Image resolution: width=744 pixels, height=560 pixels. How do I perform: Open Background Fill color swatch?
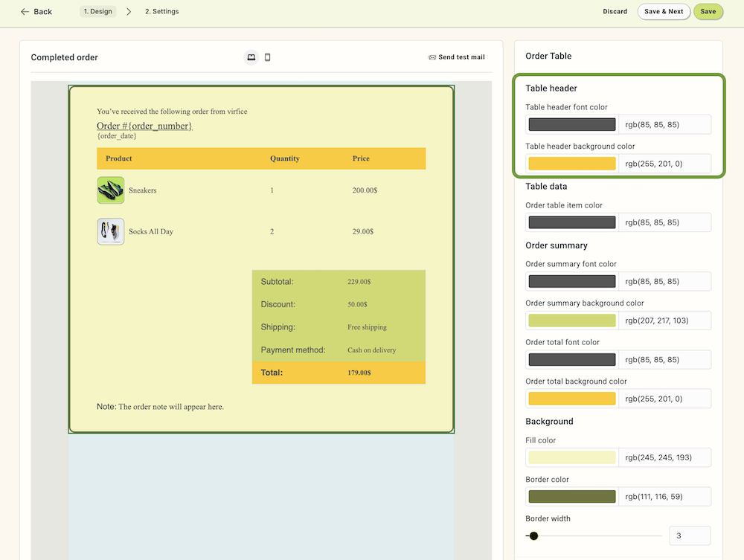(x=571, y=457)
